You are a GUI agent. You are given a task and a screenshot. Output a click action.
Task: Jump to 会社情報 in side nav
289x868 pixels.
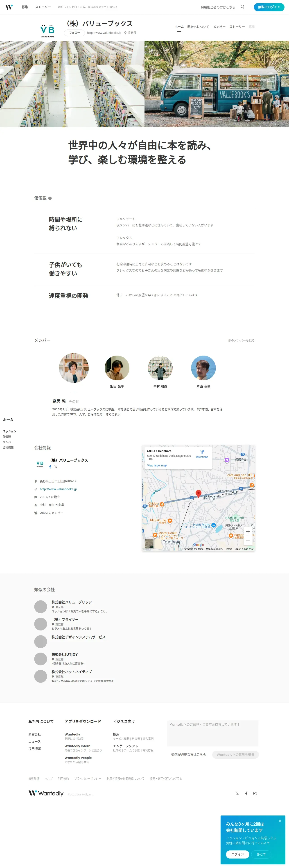[x=8, y=448]
